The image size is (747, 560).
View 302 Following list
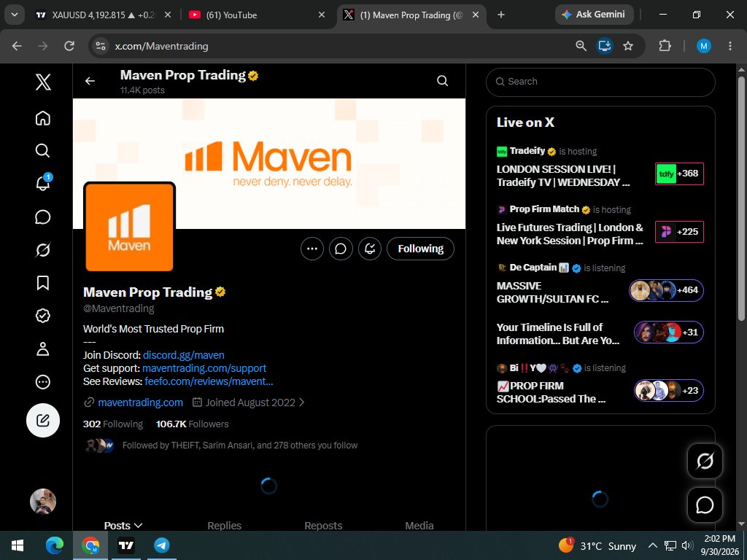point(113,424)
